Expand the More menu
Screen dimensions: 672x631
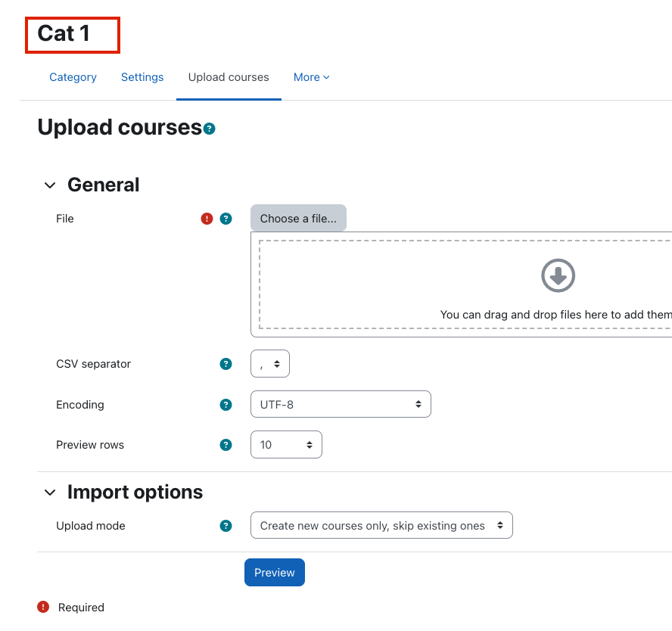pyautogui.click(x=312, y=77)
